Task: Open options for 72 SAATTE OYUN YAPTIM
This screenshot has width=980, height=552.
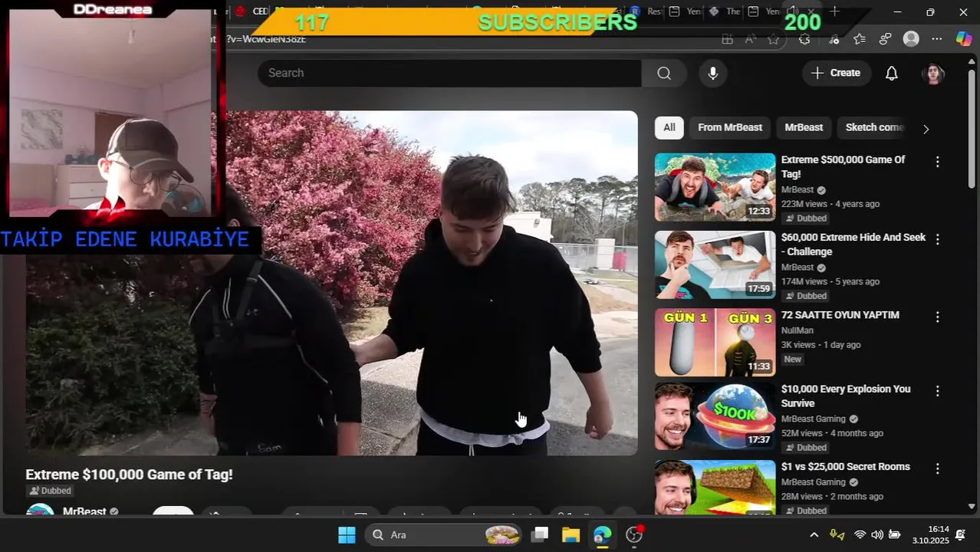Action: tap(937, 317)
